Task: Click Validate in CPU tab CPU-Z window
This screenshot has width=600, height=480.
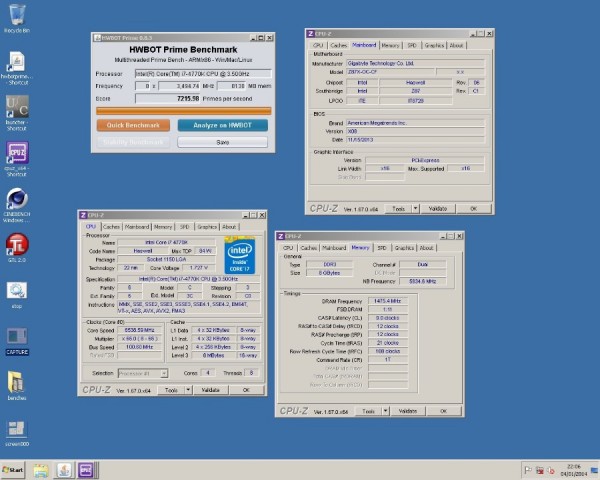Action: (210, 390)
